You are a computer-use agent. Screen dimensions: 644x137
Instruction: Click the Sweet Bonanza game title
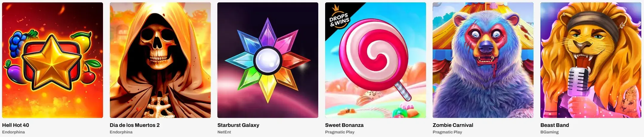344,125
